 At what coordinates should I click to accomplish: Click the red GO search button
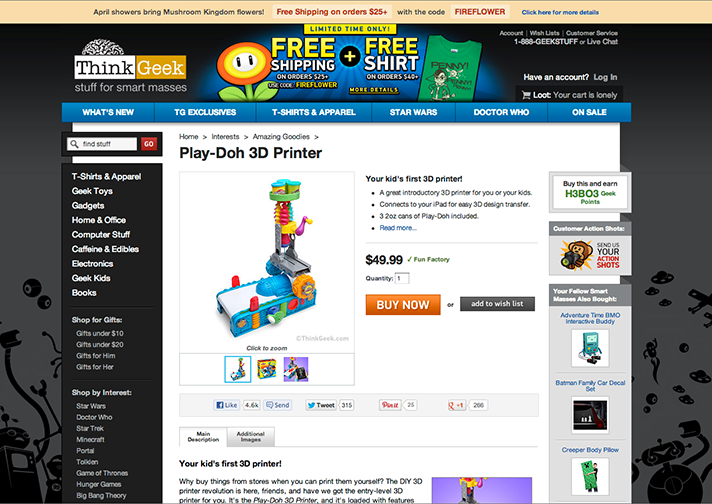148,144
